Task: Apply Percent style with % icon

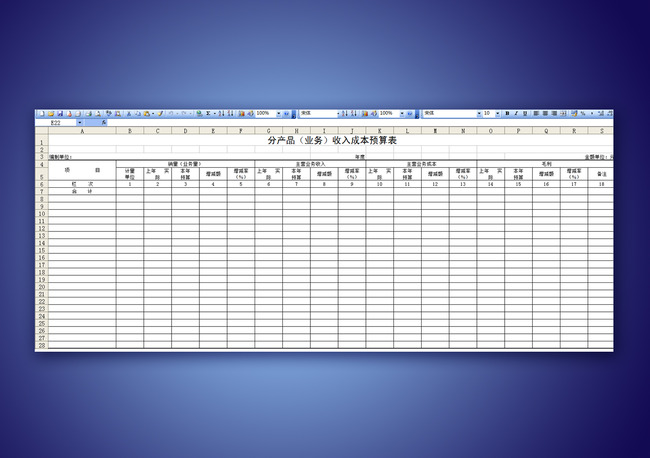Action: (x=583, y=114)
